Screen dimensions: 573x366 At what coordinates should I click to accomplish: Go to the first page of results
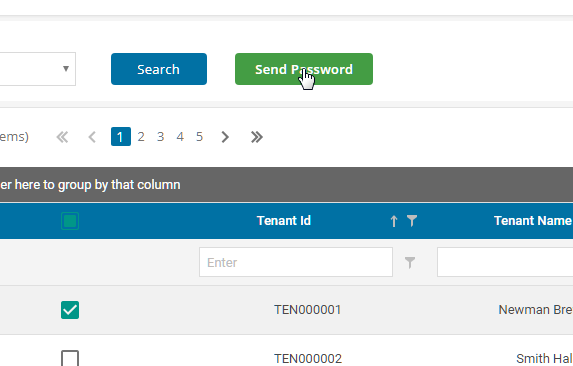[x=62, y=137]
